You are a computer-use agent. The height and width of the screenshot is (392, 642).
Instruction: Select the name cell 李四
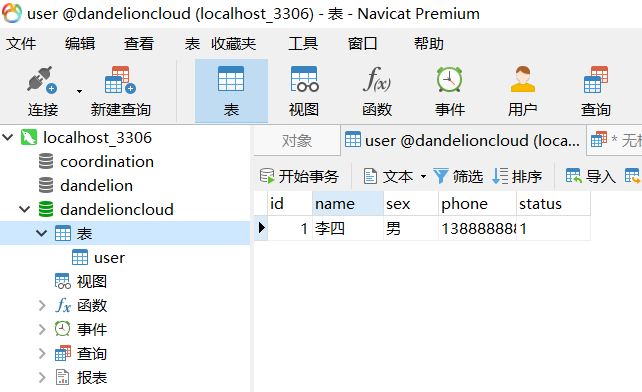click(348, 228)
